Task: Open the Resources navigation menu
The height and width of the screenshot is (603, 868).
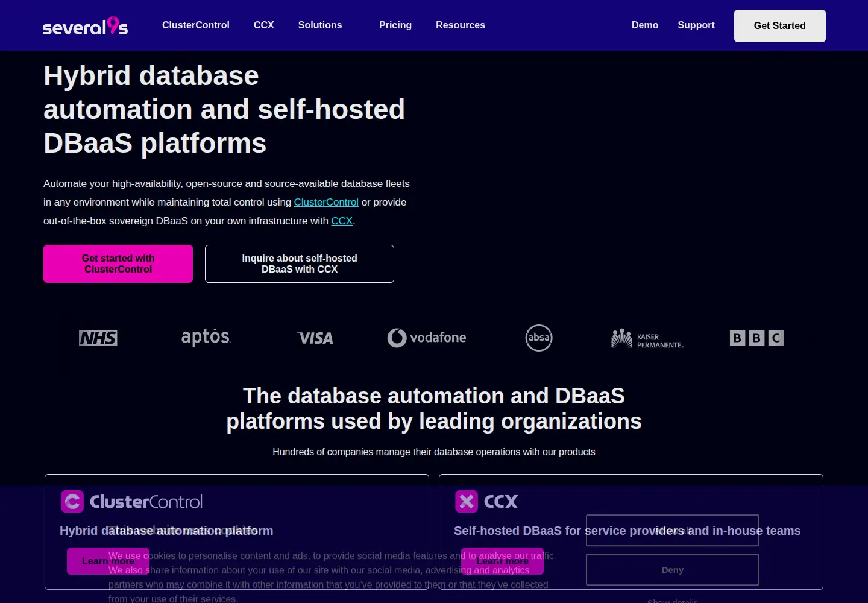Action: click(461, 25)
